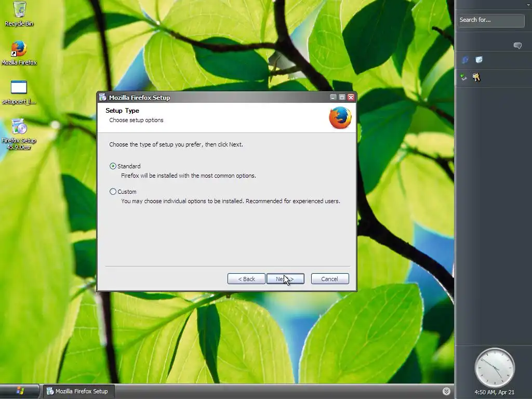Click the blue Bluetooth-like icon in sidebar
Viewport: 532px width, 399px height.
click(465, 60)
